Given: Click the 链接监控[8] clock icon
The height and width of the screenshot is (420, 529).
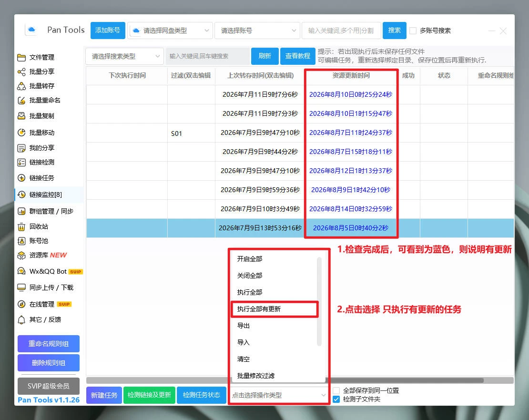Looking at the screenshot, I should coord(21,195).
